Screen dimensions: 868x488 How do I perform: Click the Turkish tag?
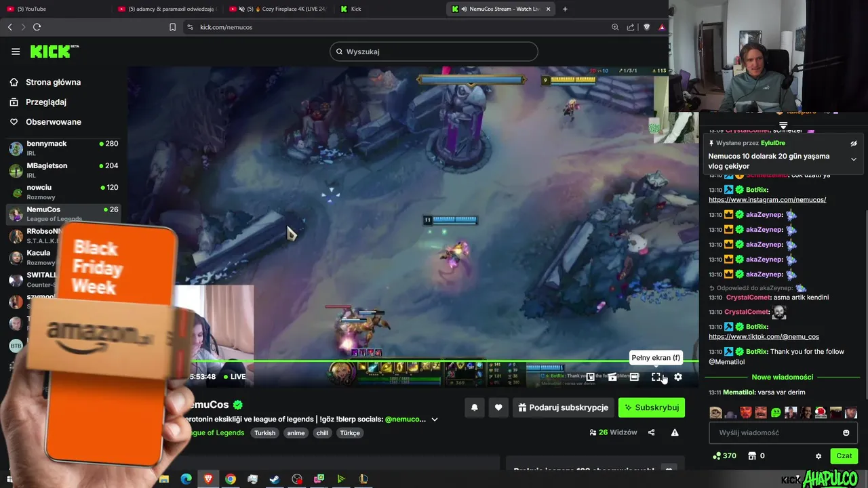(265, 433)
